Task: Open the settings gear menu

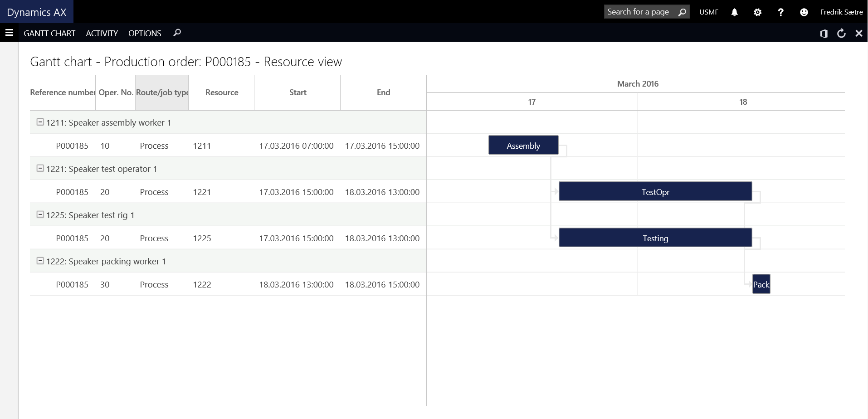Action: tap(757, 12)
